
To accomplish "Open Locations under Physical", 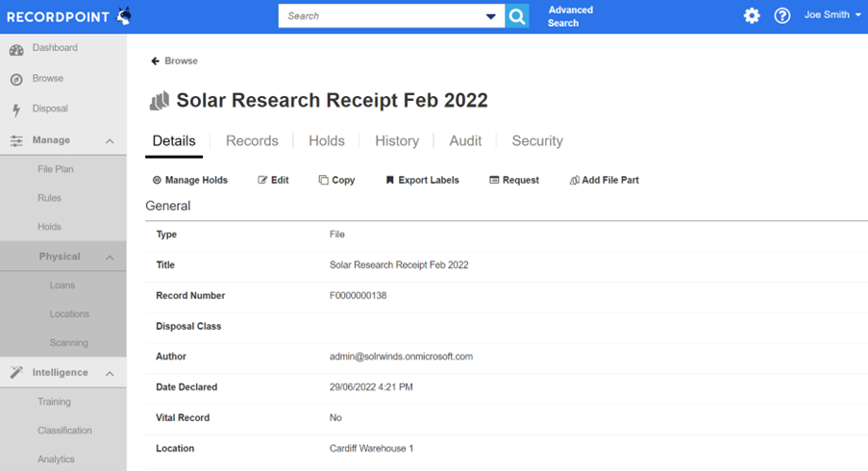I will [x=69, y=314].
